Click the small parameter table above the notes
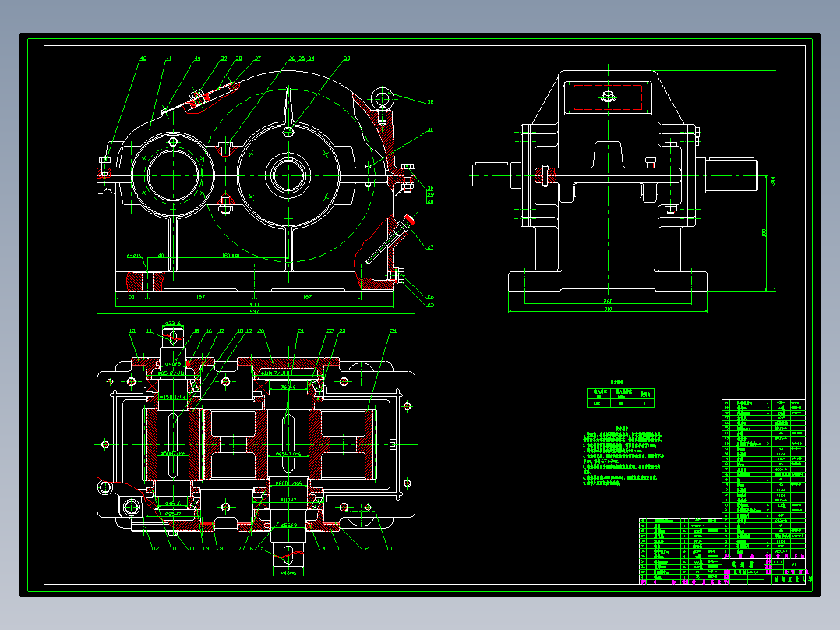Viewport: 840px width, 630px height. [620, 398]
